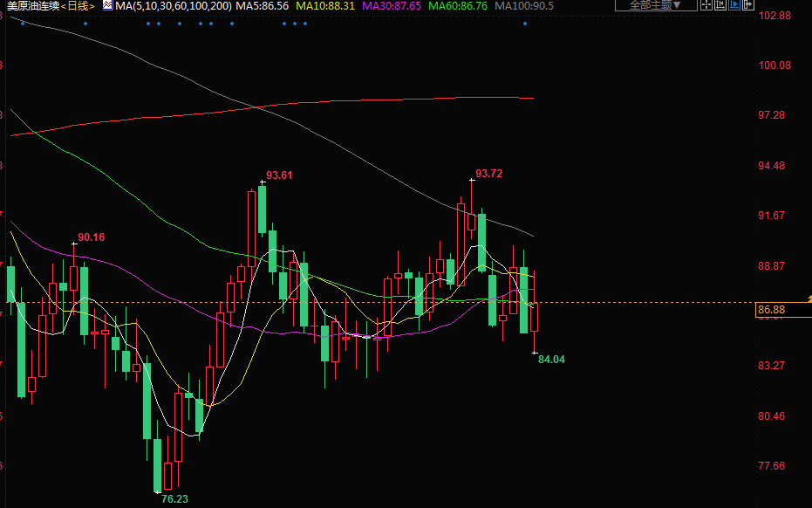Select the yellow MA10:88.31 label

[324, 5]
